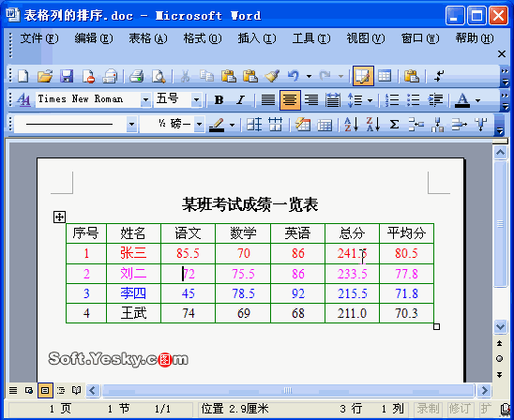Open Print Preview with the magnifier page icon

point(159,76)
